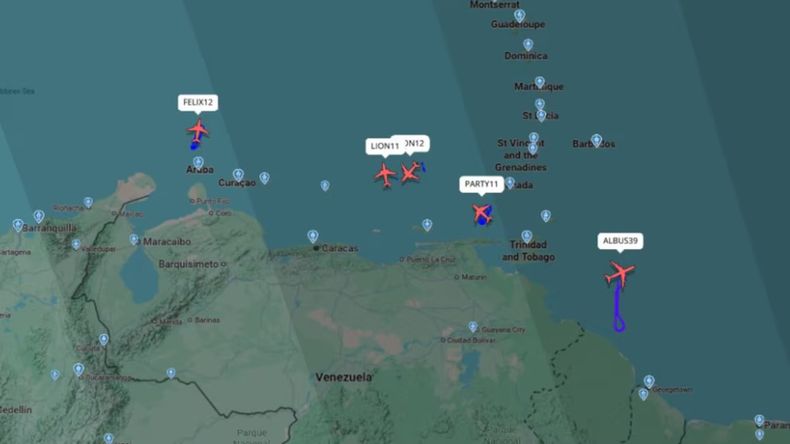The height and width of the screenshot is (444, 790).
Task: Click the airport pin above Trinidad
Action: click(526, 236)
